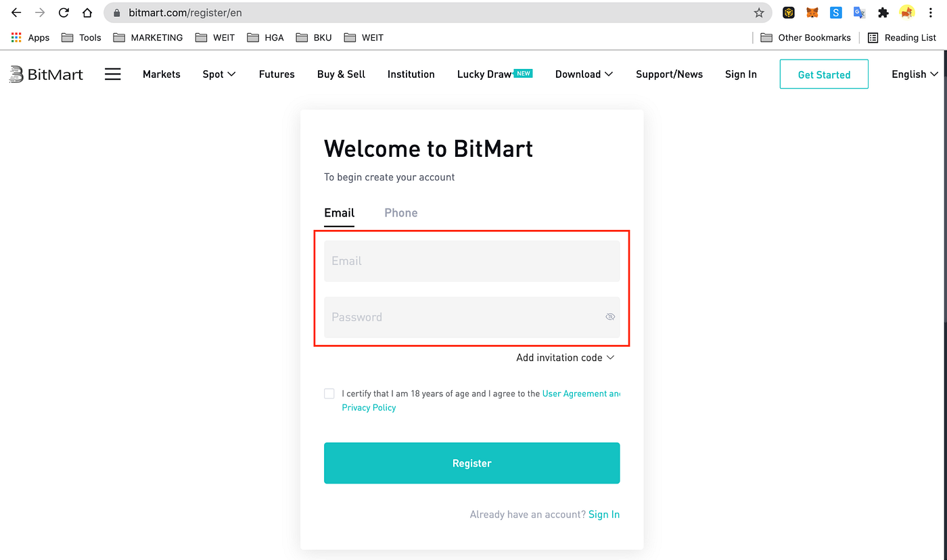Click the bookmark star in the address bar
The width and height of the screenshot is (947, 560).
click(759, 12)
